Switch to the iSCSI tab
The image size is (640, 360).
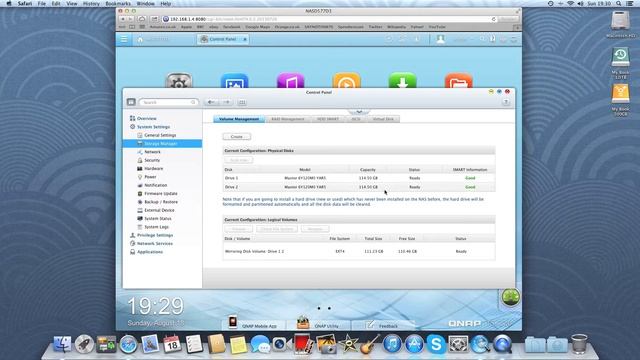tap(356, 119)
